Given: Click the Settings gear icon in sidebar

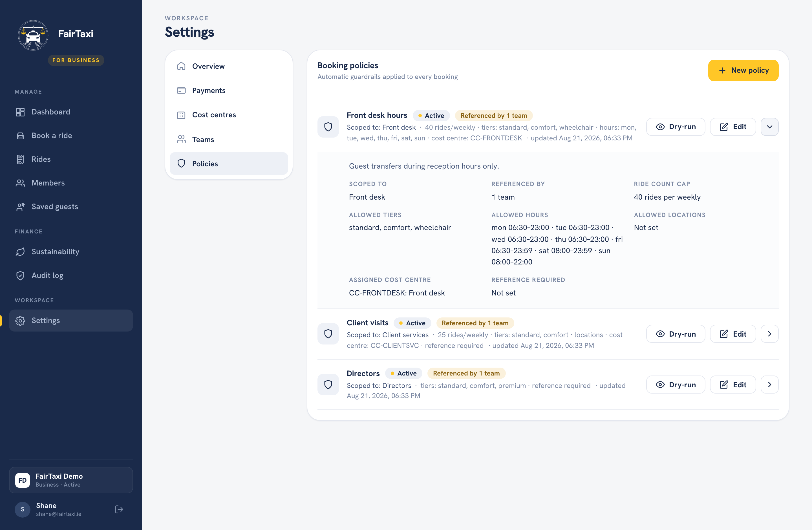Looking at the screenshot, I should (21, 321).
